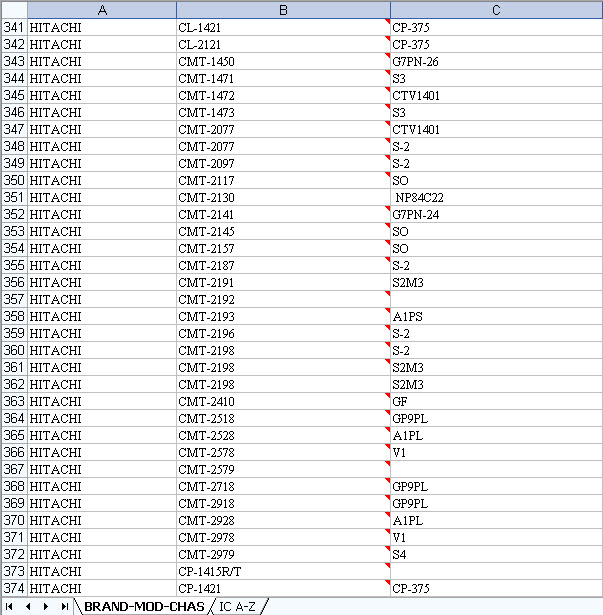This screenshot has width=603, height=615.
Task: Select row 357 header
Action: point(14,299)
